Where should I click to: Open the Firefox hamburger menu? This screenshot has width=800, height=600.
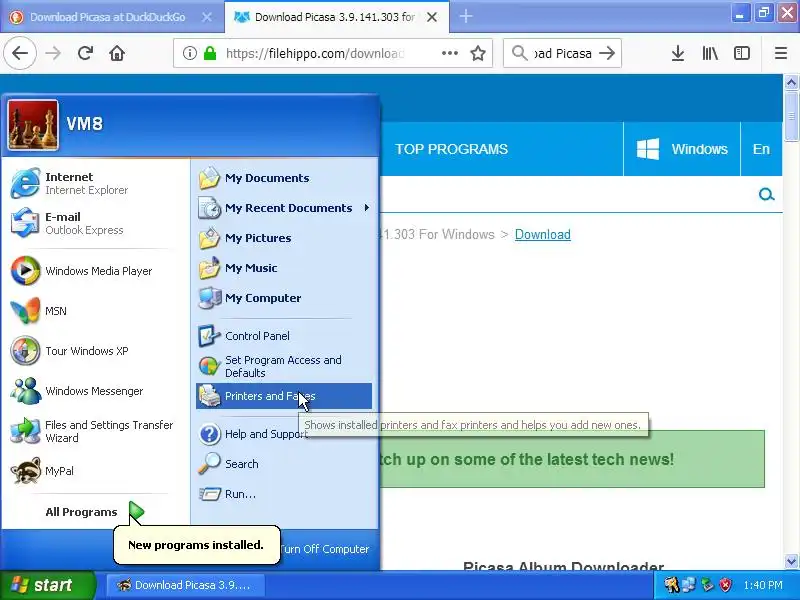[x=781, y=53]
